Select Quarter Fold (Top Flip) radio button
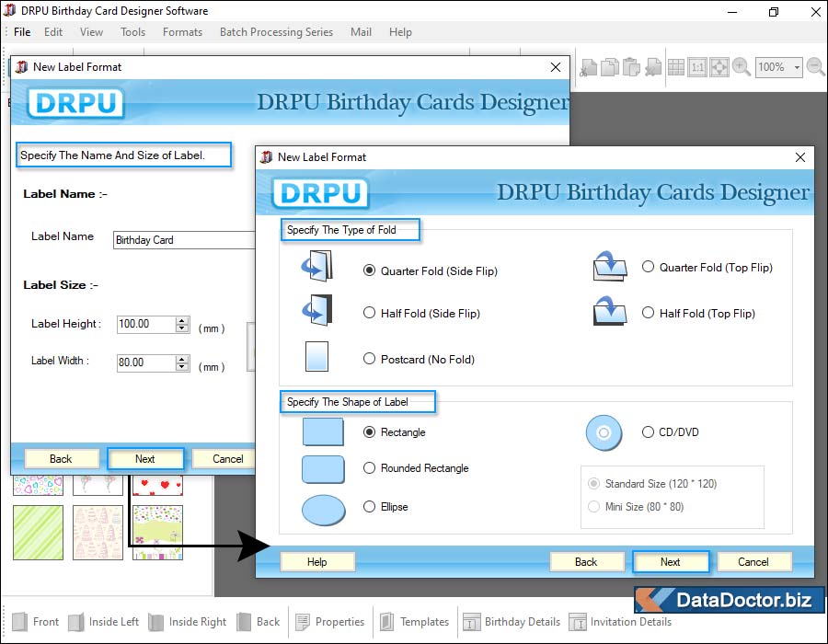Viewport: 828px width, 644px height. pos(648,267)
